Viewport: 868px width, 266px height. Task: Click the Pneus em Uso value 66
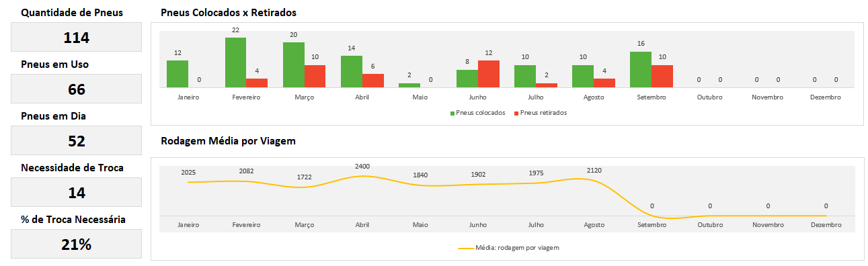[76, 89]
